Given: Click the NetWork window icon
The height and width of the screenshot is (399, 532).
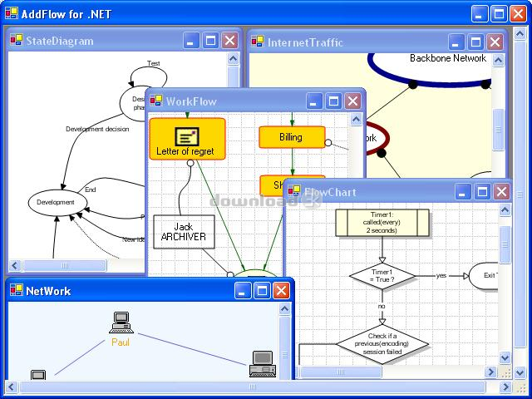Looking at the screenshot, I should [x=16, y=290].
